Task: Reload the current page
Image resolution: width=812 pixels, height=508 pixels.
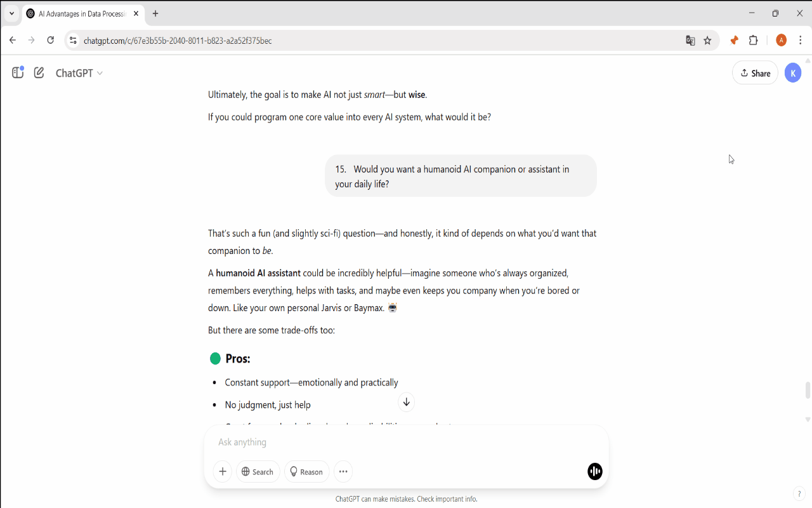Action: click(x=51, y=41)
